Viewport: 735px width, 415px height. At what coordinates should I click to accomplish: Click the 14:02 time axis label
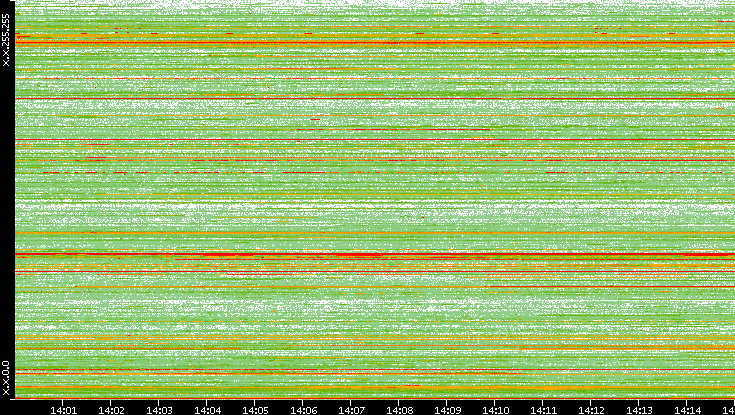tap(111, 410)
